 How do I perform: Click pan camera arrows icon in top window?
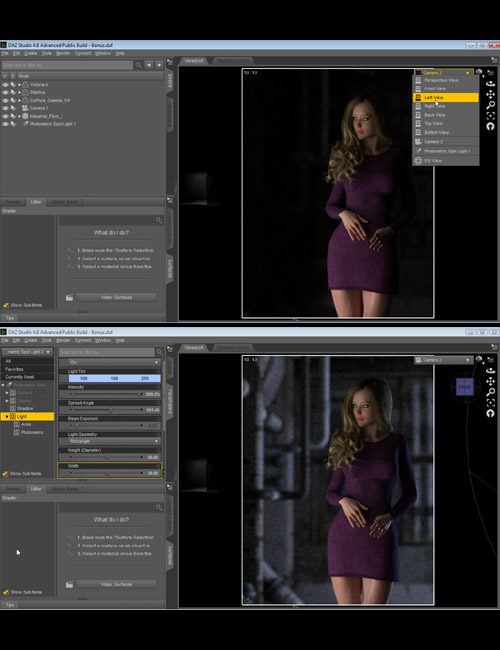coord(490,95)
